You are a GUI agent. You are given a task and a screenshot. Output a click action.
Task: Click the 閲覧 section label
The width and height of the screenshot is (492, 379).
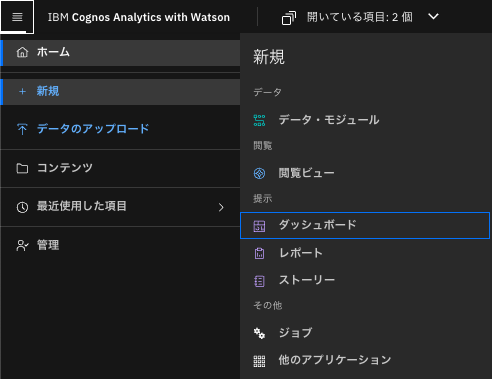pyautogui.click(x=263, y=146)
